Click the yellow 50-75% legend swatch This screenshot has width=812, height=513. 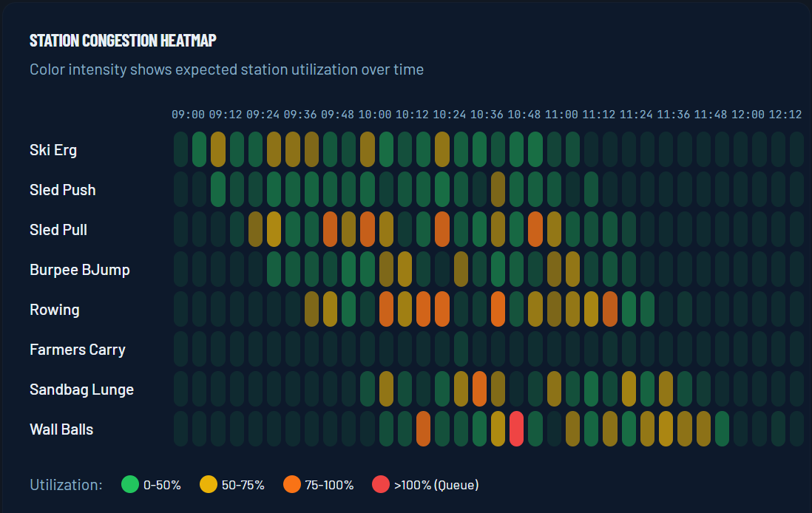pyautogui.click(x=209, y=484)
